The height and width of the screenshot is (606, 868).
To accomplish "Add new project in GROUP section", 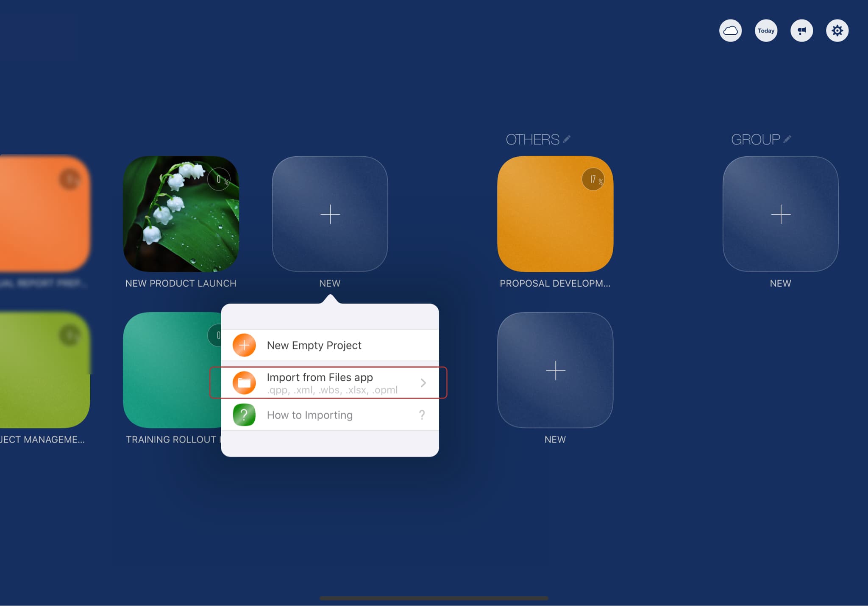I will point(780,214).
